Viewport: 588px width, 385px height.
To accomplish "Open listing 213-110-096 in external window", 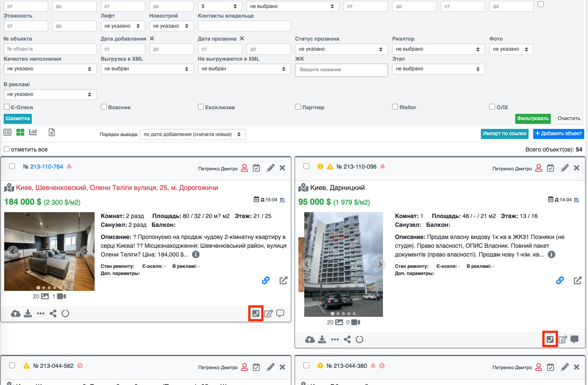I will pos(578,280).
